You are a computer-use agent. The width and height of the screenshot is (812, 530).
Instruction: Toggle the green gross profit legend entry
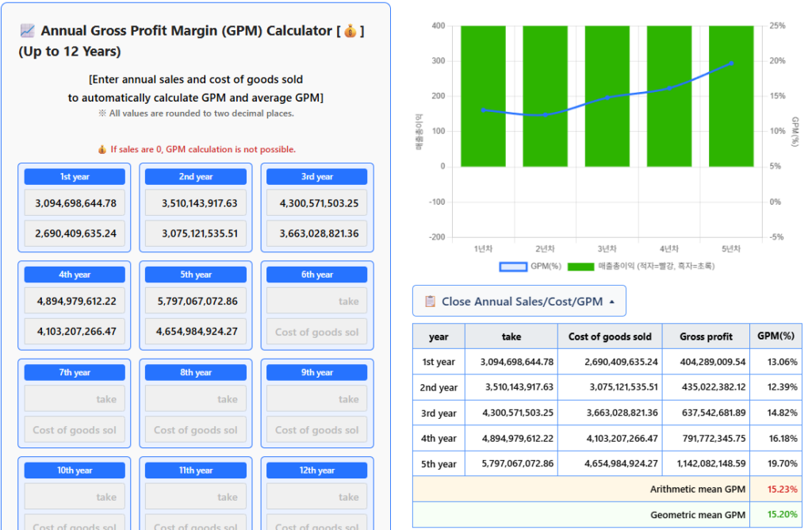tap(641, 267)
